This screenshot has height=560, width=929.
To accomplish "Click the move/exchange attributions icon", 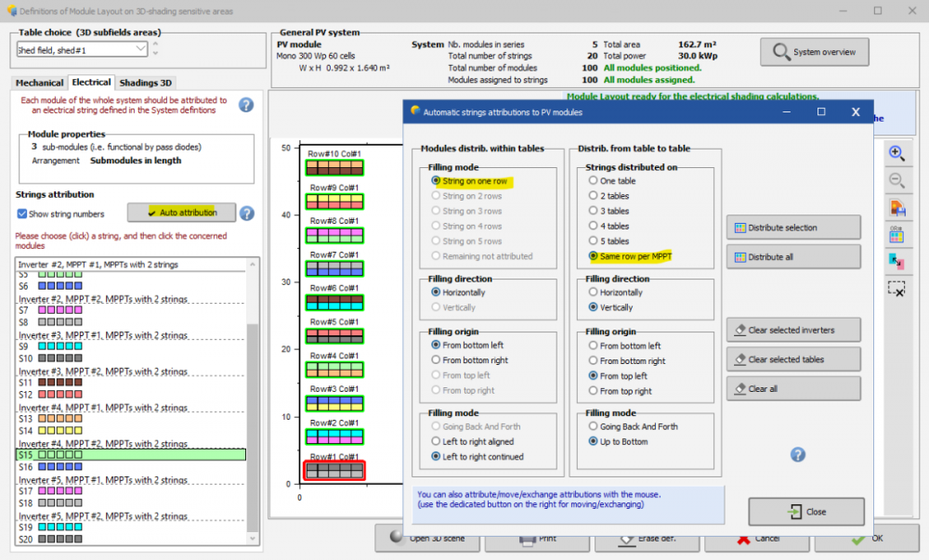I will [896, 261].
